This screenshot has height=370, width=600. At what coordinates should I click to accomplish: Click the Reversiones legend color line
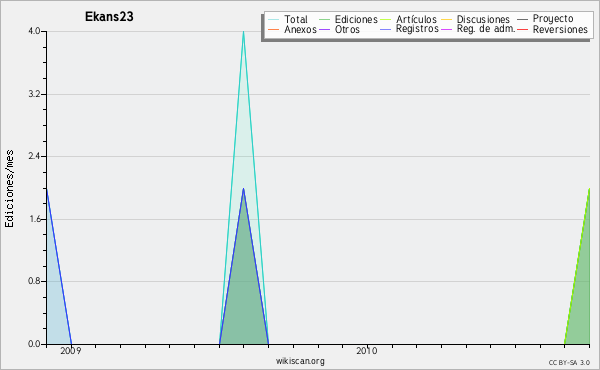[522, 29]
